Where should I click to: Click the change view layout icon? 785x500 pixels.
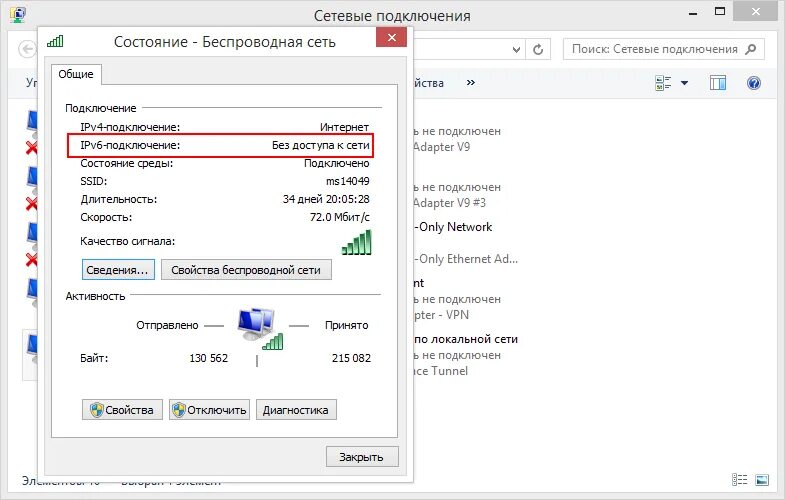click(664, 83)
